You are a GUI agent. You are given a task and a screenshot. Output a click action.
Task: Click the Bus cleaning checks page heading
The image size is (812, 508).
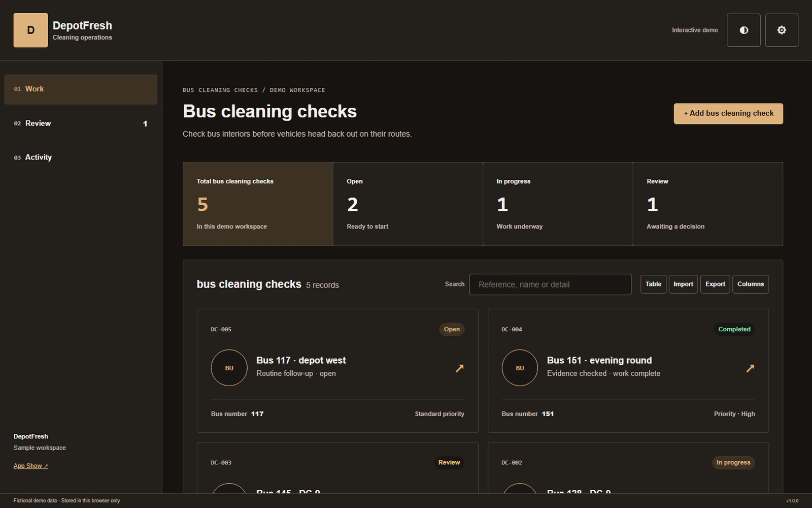click(x=269, y=111)
